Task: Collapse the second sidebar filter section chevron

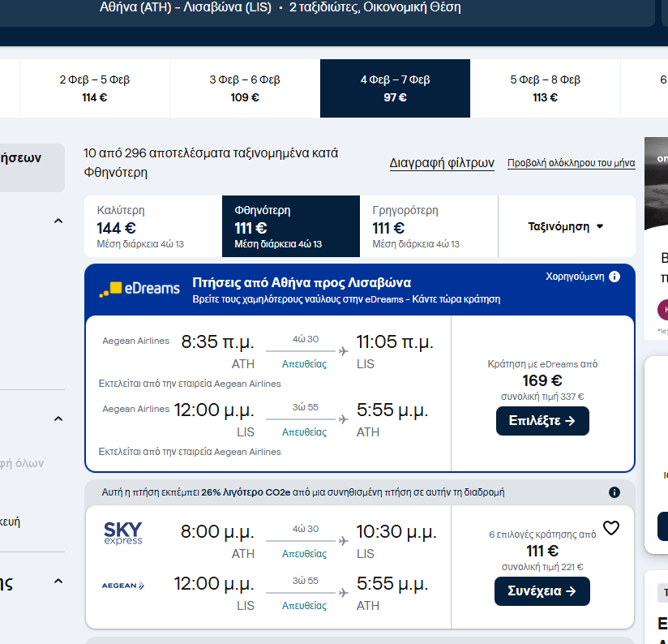Action: coord(58,419)
